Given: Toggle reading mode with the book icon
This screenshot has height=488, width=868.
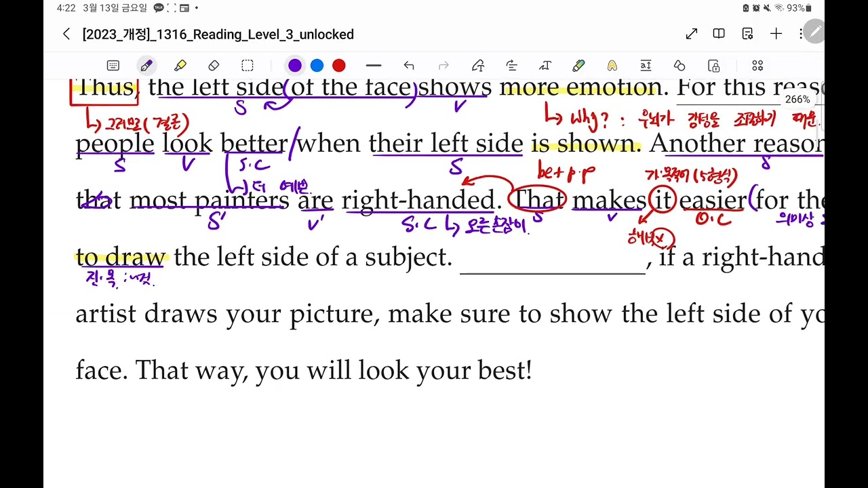Looking at the screenshot, I should coord(719,34).
